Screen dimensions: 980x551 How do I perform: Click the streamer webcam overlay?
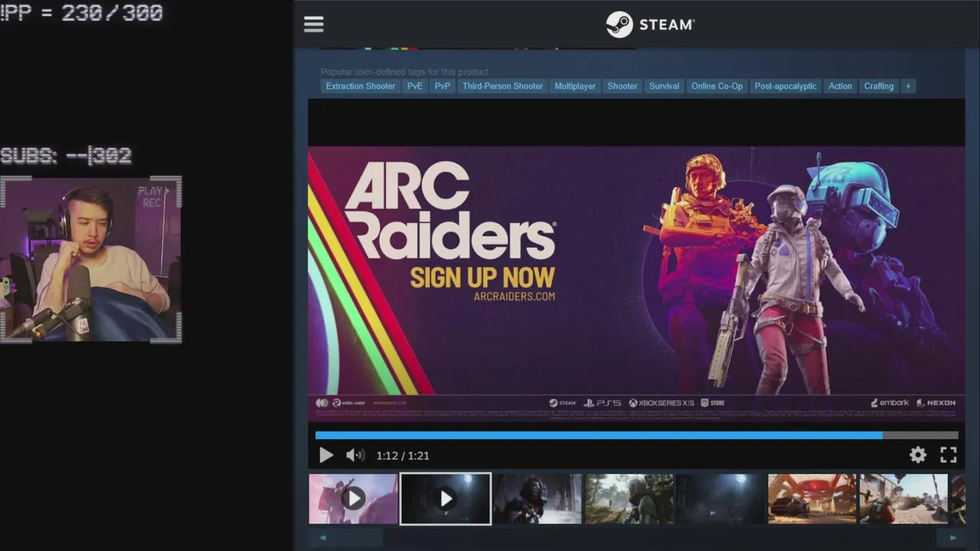tap(91, 260)
